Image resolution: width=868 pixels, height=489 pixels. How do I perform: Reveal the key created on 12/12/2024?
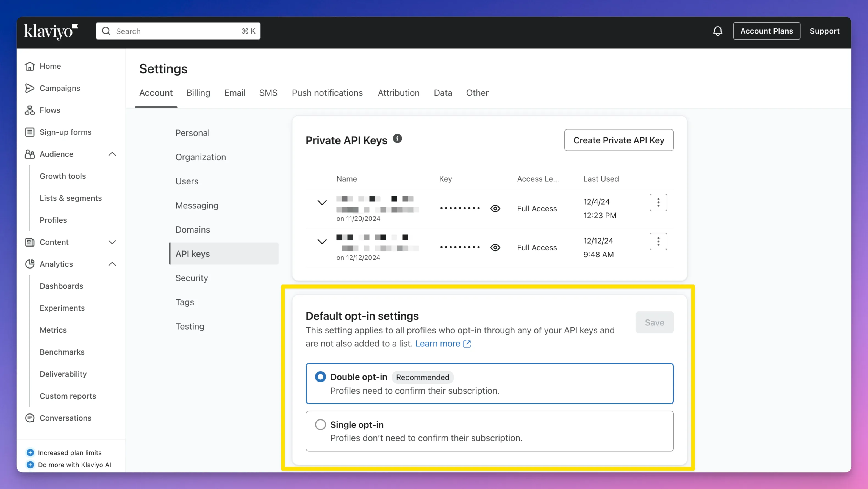point(495,247)
